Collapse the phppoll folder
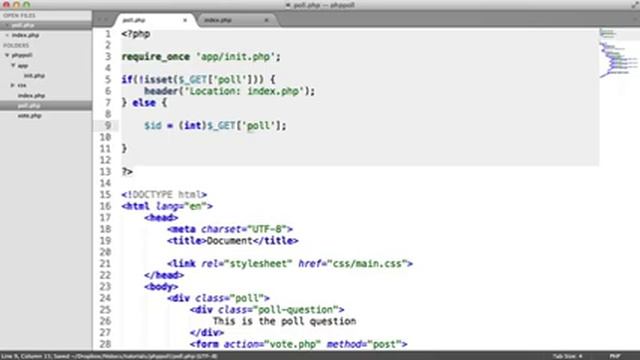Image resolution: width=640 pixels, height=360 pixels. point(7,55)
